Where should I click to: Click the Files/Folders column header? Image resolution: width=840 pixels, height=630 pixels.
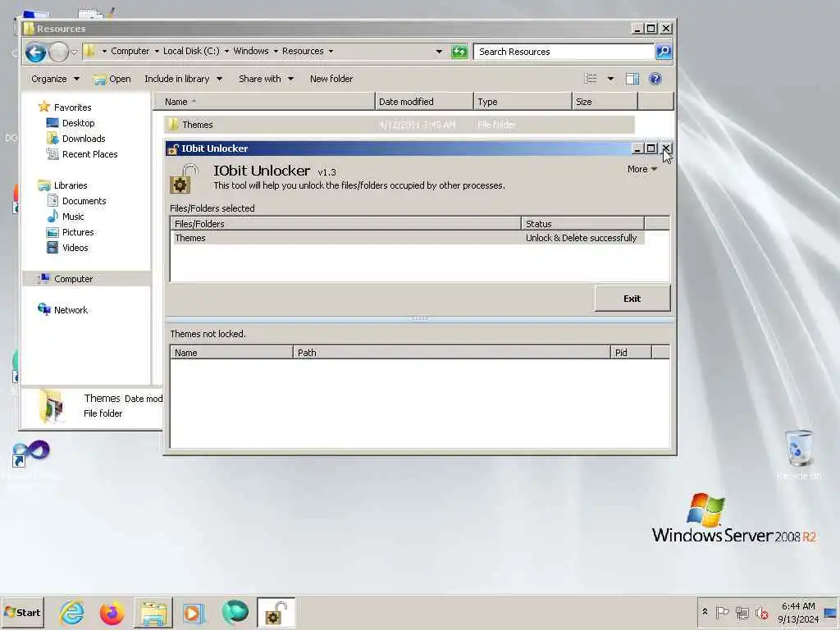(345, 224)
